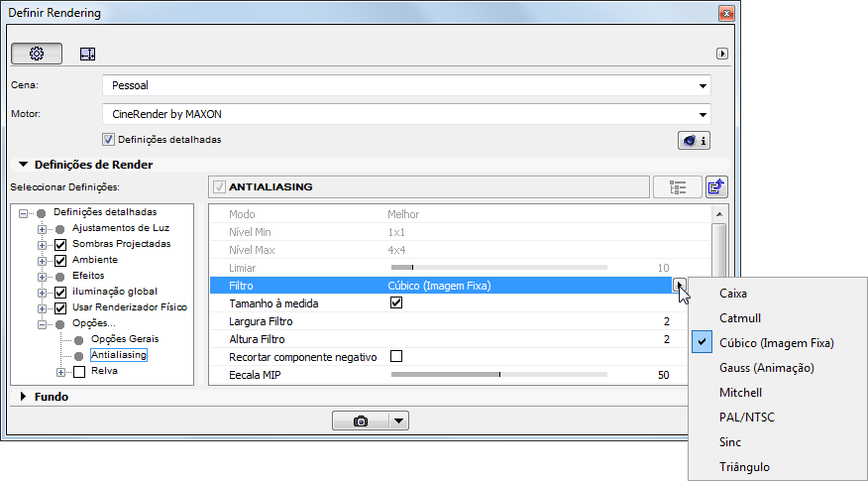Adjust the Eecala MIP slider

(498, 375)
